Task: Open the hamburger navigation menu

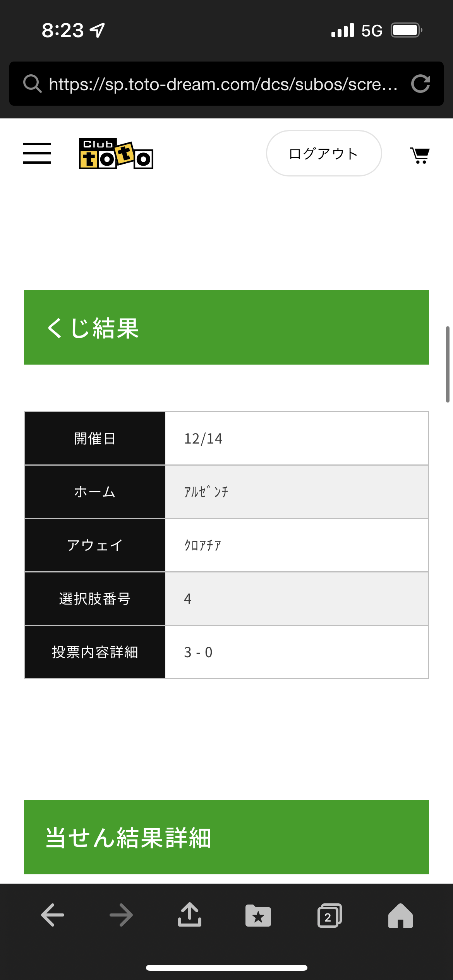Action: (x=37, y=153)
